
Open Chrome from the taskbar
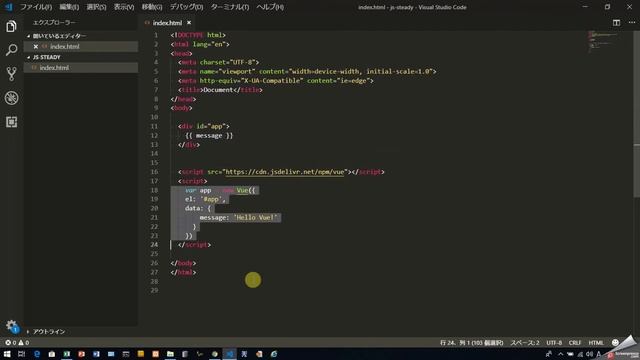(x=215, y=354)
